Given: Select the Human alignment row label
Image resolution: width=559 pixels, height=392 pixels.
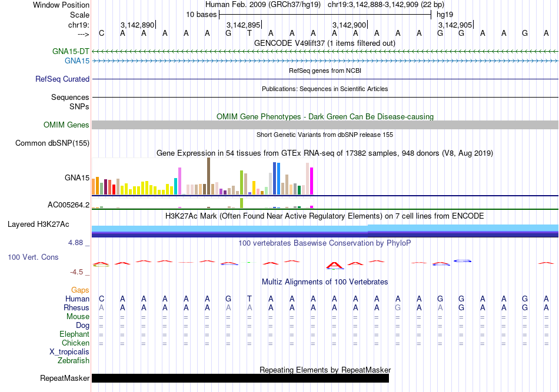Looking at the screenshot, I should (x=77, y=299).
